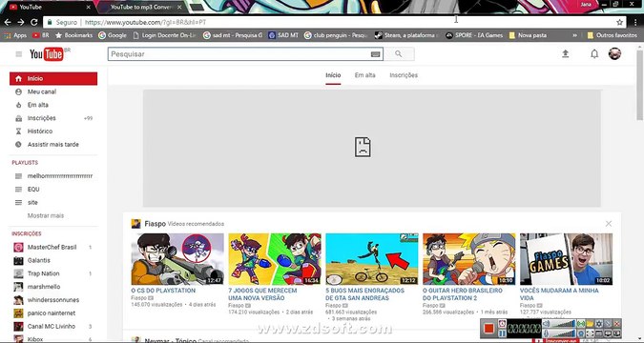Switch to the Inscrições top tab
This screenshot has height=343, width=644.
coord(404,75)
